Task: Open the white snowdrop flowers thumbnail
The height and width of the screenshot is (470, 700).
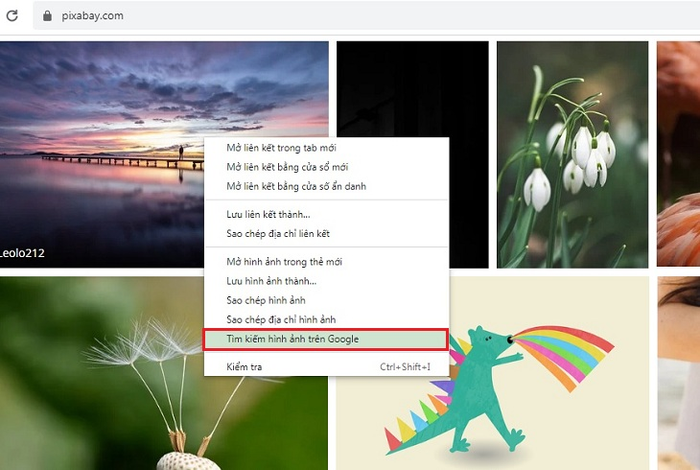Action: pyautogui.click(x=572, y=154)
